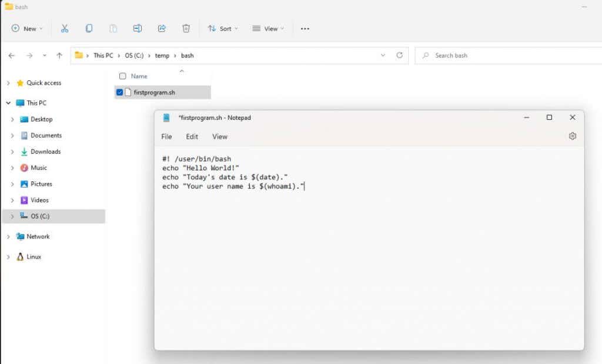
Task: Click the Cut scissors icon in toolbar
Action: tap(65, 28)
